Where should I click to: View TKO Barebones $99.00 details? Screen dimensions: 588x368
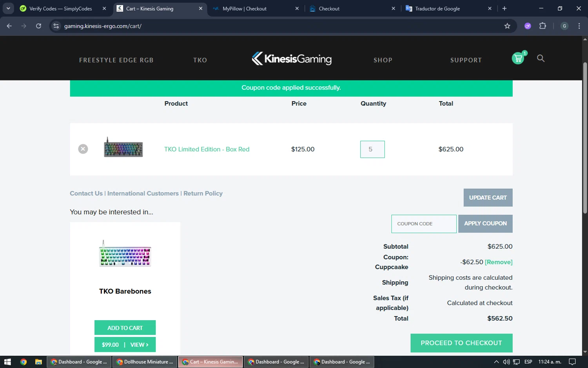tap(125, 345)
